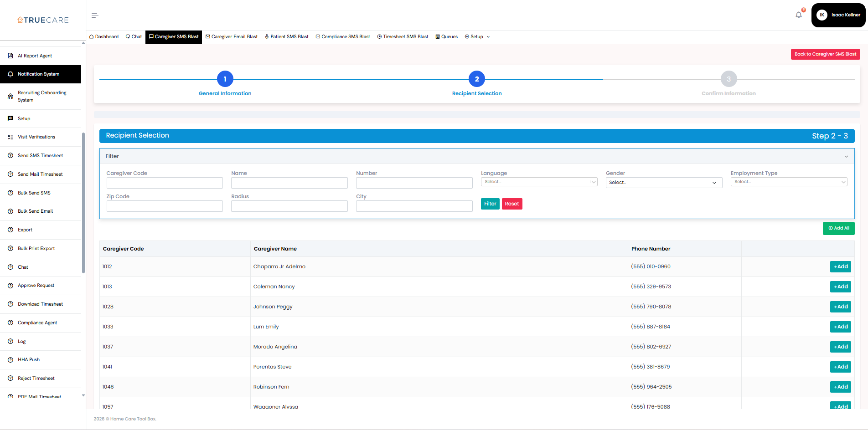
Task: Click the City input field
Action: click(x=414, y=206)
